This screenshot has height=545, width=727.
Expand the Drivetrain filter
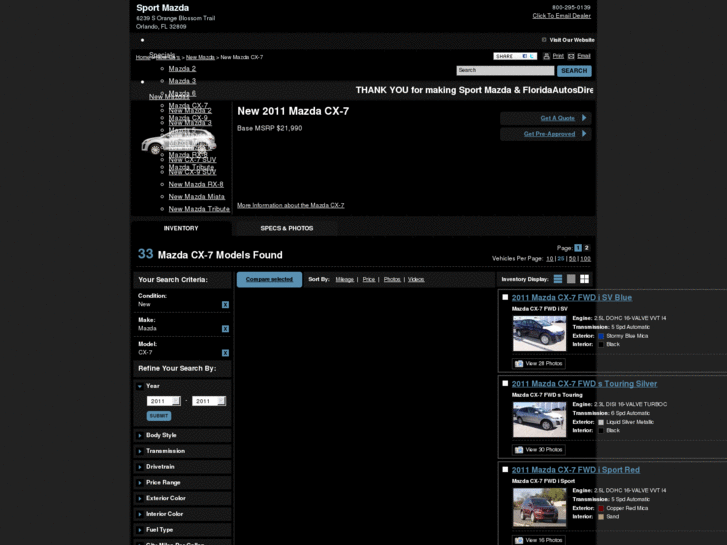[x=182, y=467]
